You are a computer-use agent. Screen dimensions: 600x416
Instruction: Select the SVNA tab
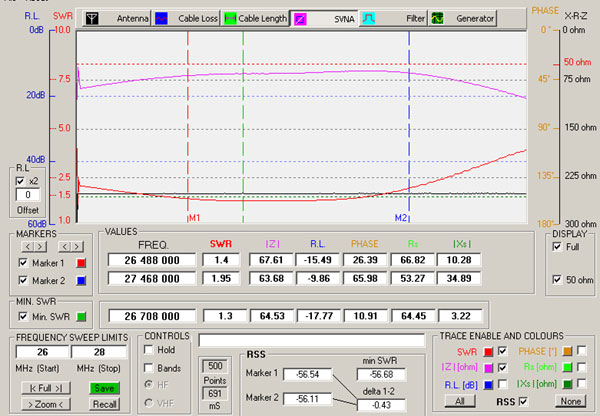(324, 18)
